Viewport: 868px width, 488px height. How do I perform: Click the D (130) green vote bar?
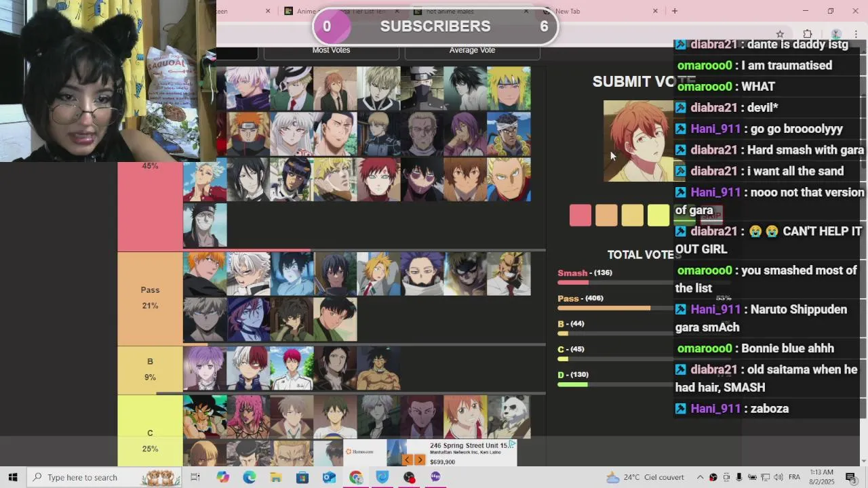[x=616, y=384]
